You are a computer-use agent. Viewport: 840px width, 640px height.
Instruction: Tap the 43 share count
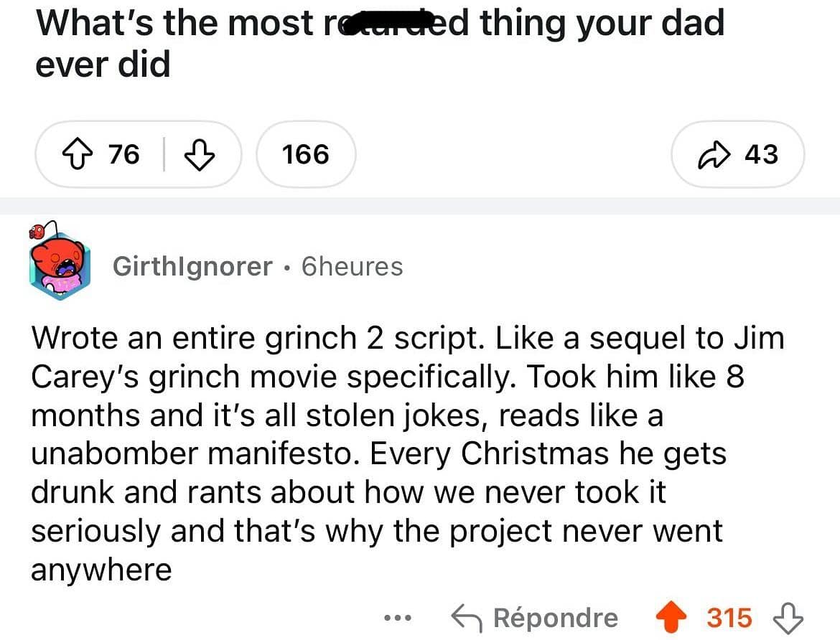pos(761,154)
